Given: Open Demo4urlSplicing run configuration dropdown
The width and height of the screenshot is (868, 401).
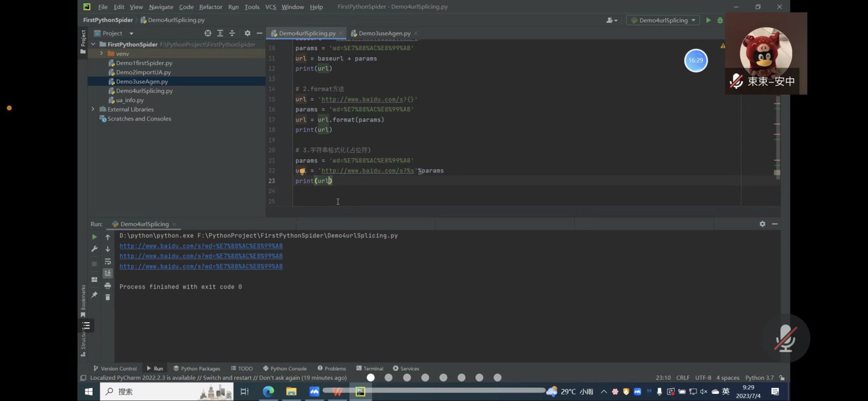Looking at the screenshot, I should click(x=663, y=20).
